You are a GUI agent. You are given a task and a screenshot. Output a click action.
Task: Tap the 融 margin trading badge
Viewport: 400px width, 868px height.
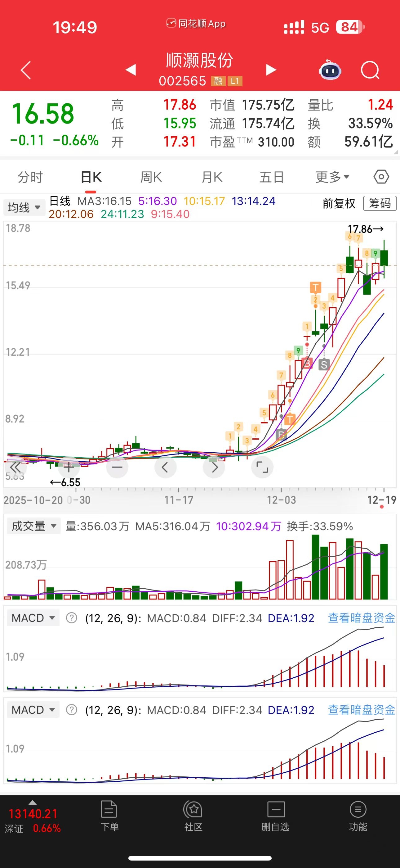click(218, 81)
